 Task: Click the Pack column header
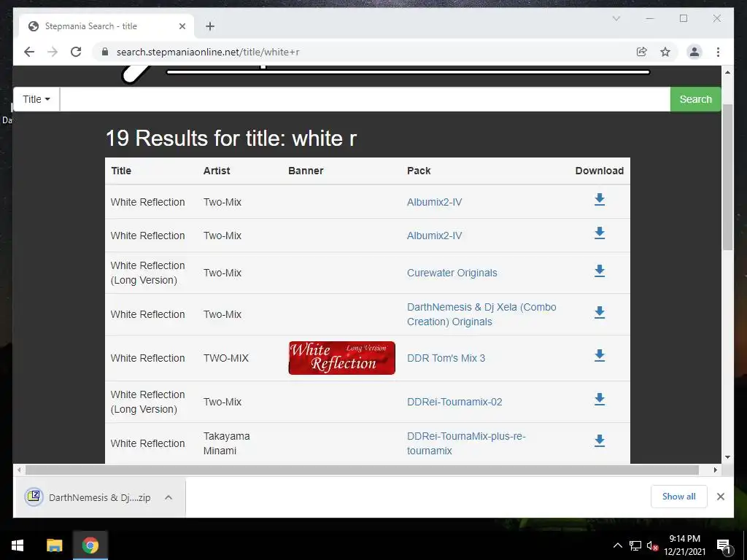419,171
